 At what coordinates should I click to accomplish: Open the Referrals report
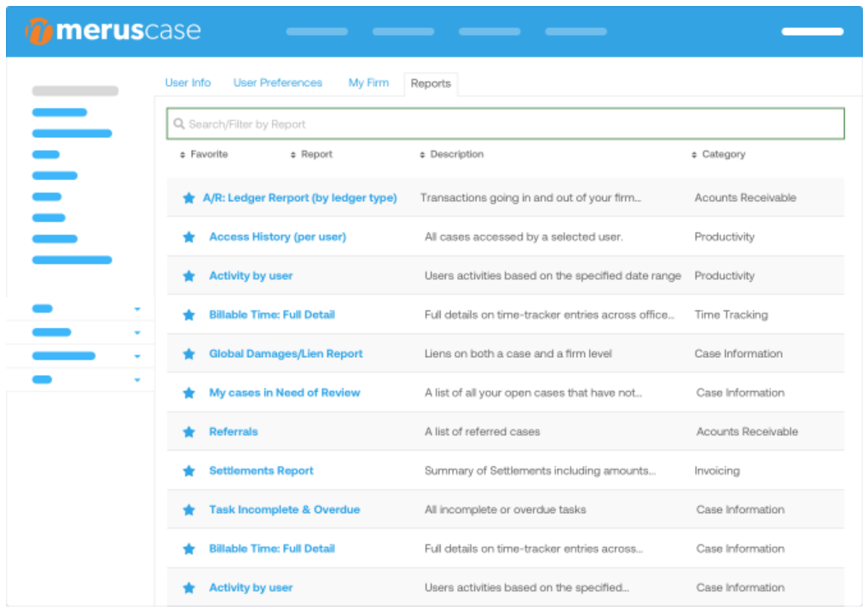point(233,432)
